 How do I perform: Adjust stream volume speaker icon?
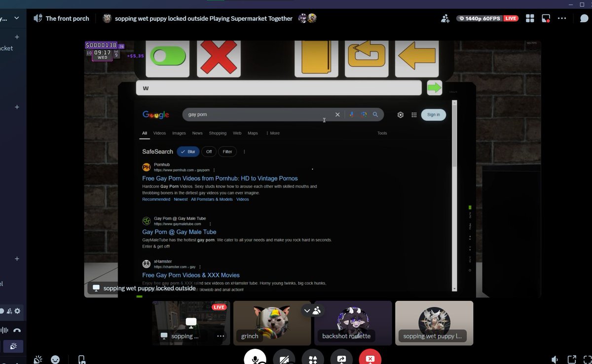coord(555,360)
